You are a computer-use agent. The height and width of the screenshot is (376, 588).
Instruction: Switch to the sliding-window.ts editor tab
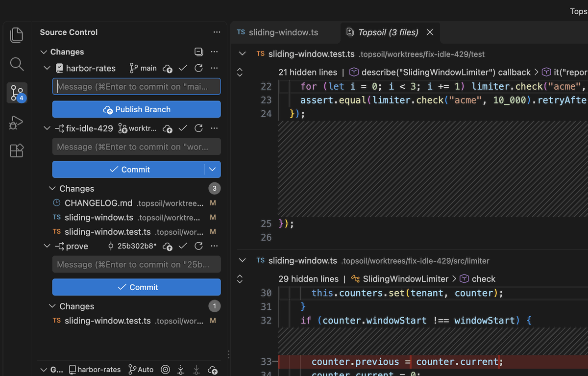tap(285, 32)
